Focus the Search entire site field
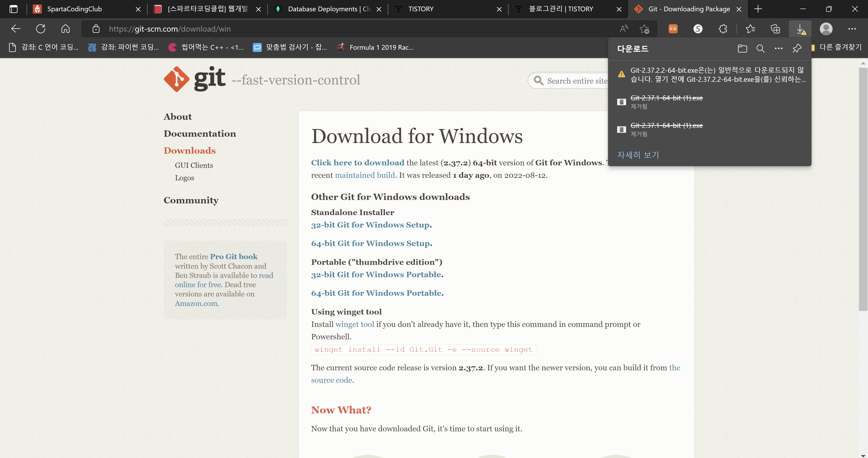This screenshot has height=458, width=868. [577, 81]
